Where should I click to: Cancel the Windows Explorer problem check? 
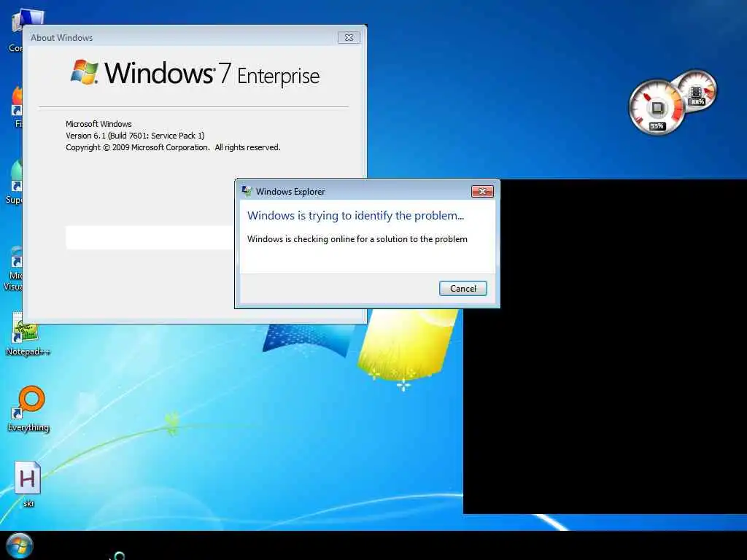coord(462,288)
